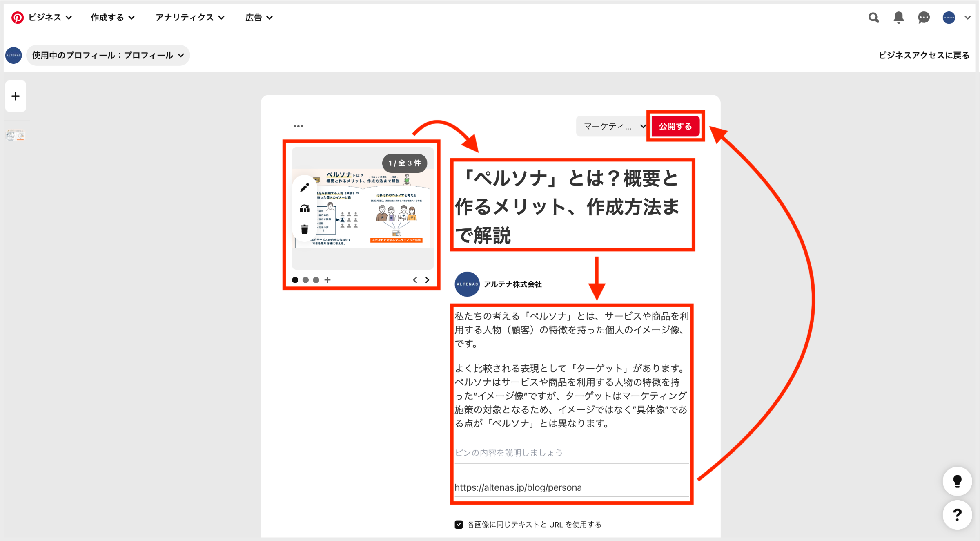Add another image with plus beside dots

pyautogui.click(x=327, y=280)
